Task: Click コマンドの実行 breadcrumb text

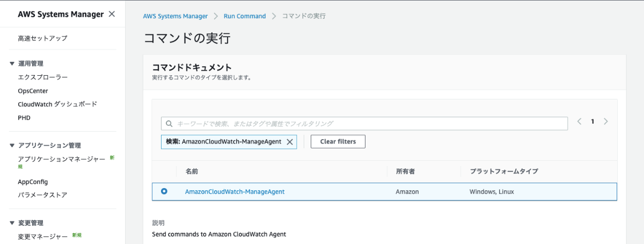Action: (304, 16)
